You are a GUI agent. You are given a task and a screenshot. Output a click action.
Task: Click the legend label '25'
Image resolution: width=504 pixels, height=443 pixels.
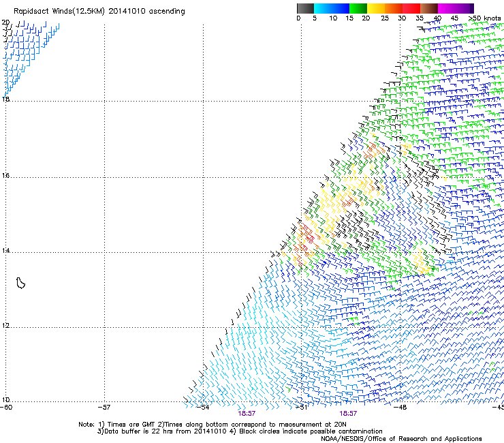tap(385, 18)
